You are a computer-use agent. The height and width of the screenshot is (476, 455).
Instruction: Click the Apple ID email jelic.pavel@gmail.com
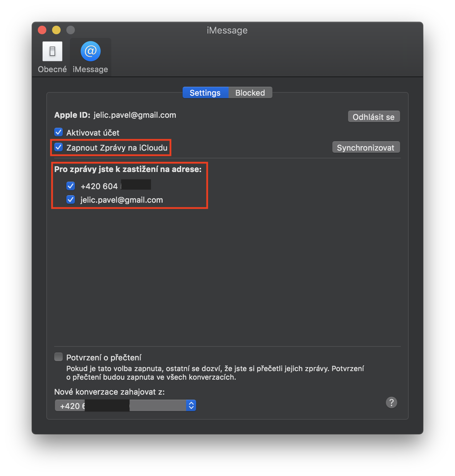point(135,115)
